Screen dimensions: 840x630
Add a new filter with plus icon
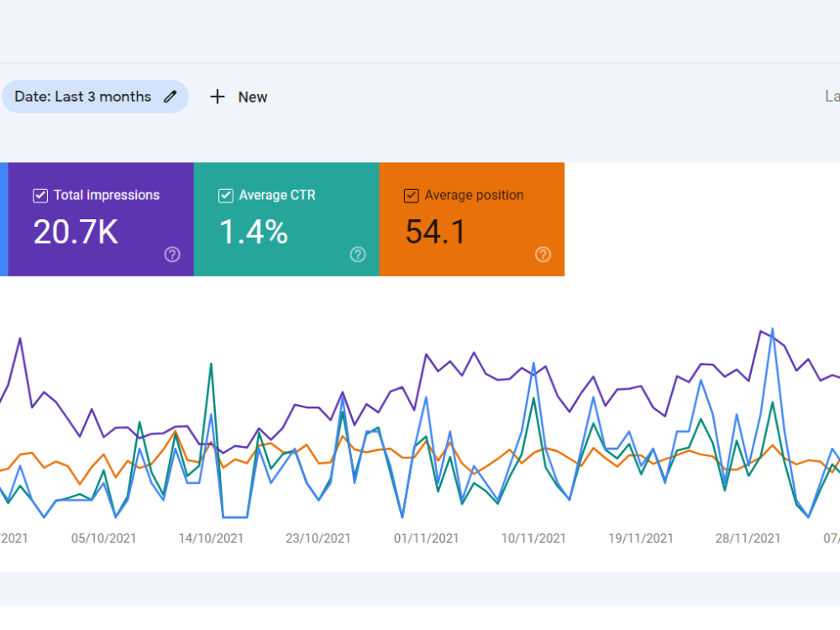pos(217,97)
